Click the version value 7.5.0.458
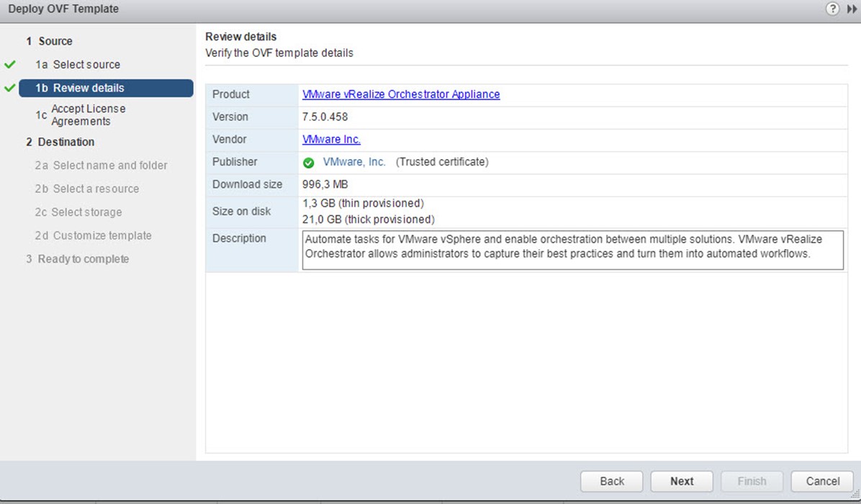 pos(325,117)
